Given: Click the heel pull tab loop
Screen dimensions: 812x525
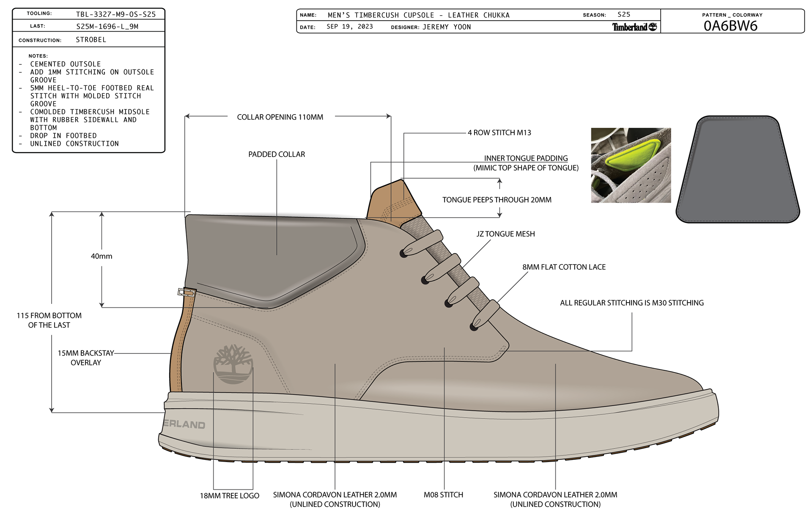Looking at the screenshot, I should (x=187, y=292).
